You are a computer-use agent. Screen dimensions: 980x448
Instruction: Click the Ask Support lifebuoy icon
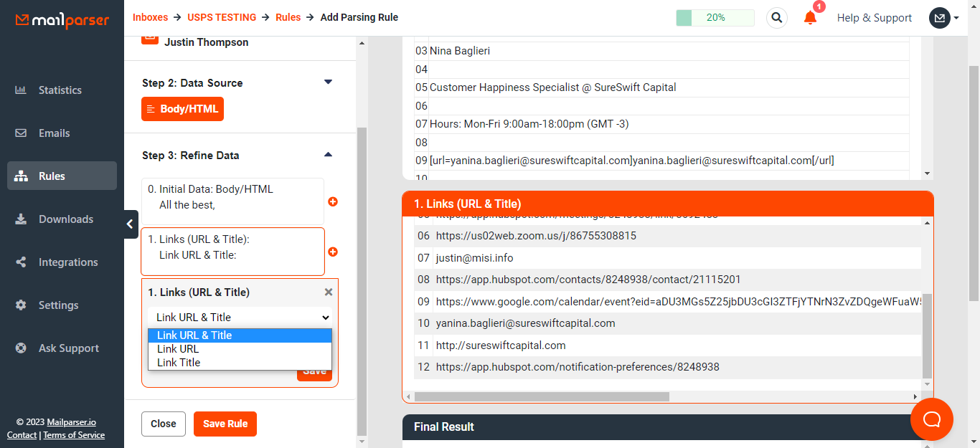(21, 348)
